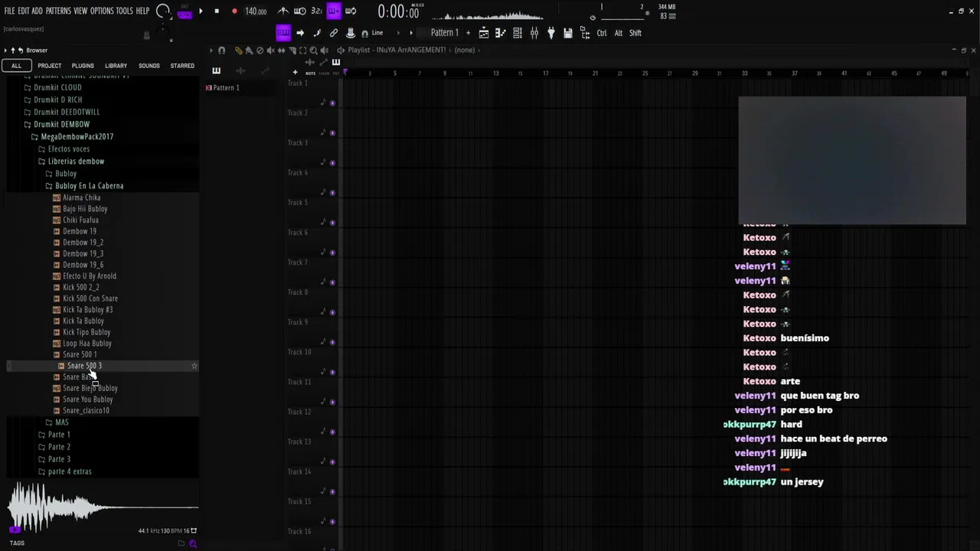This screenshot has width=980, height=551.
Task: Collapse the Librerias dembow folder
Action: click(x=76, y=161)
